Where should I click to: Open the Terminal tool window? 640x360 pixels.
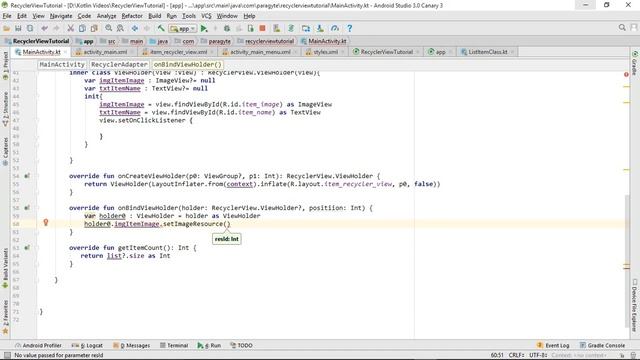coord(174,345)
